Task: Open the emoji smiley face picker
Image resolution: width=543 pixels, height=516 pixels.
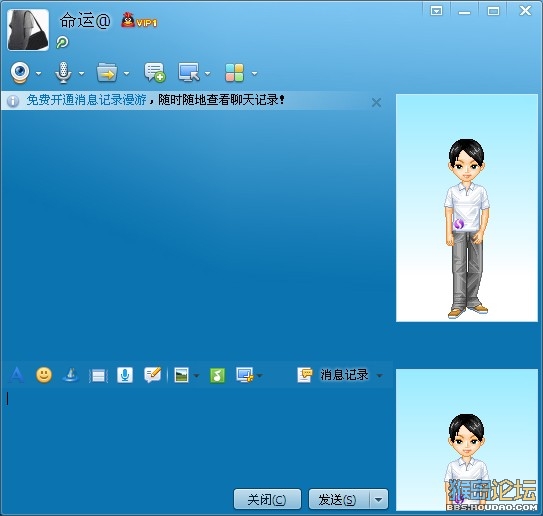Action: pos(44,375)
